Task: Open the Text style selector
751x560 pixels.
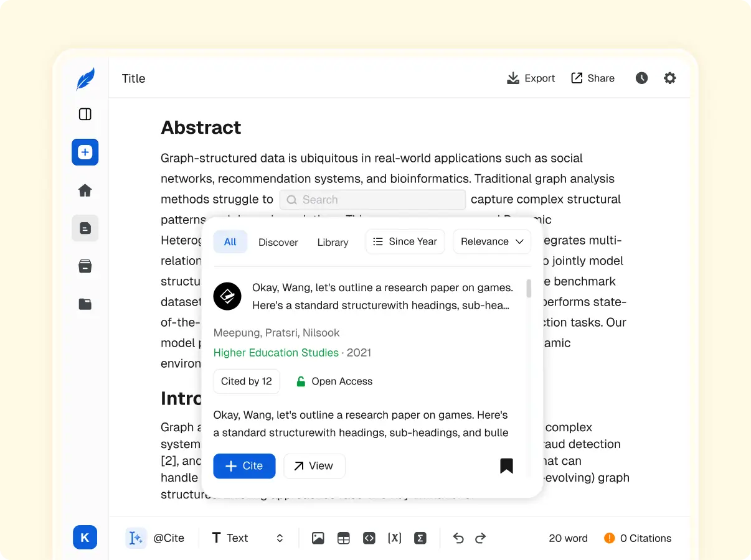Action: pos(247,538)
